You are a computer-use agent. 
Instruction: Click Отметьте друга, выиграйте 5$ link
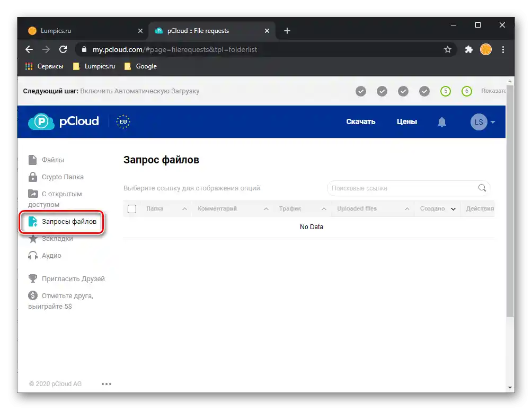tap(61, 301)
